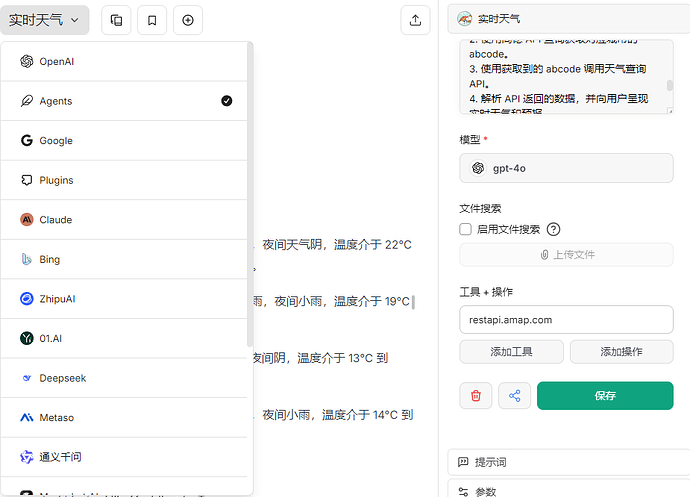Click the Deepseek whale icon
Image resolution: width=690 pixels, height=497 pixels.
(27, 378)
